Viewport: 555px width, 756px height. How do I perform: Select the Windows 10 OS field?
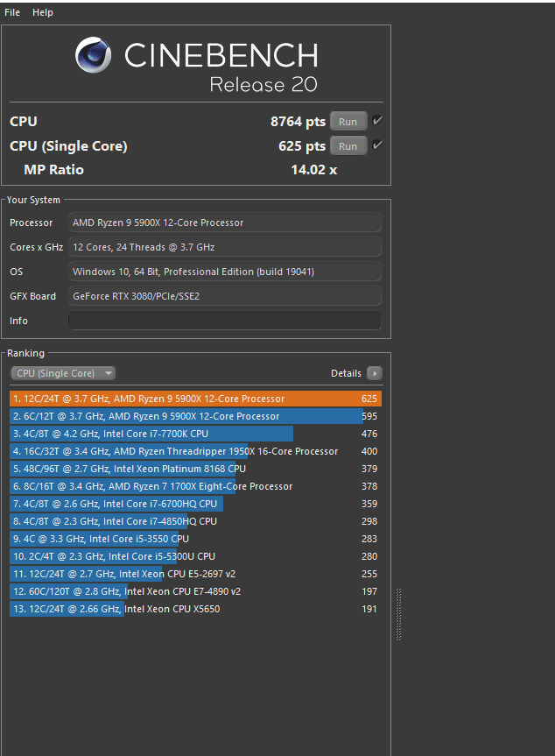coord(225,272)
